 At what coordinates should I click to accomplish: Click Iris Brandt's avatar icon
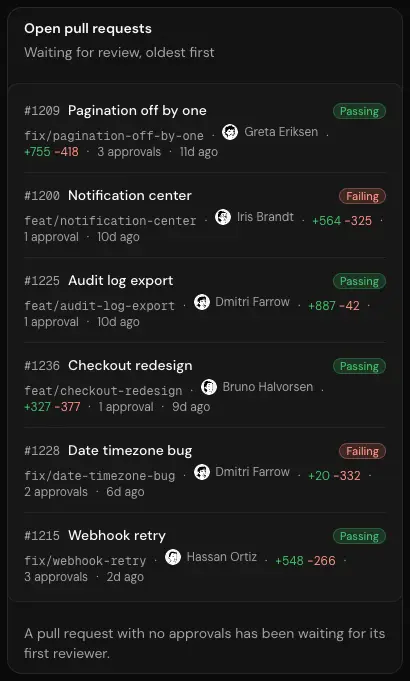223,217
